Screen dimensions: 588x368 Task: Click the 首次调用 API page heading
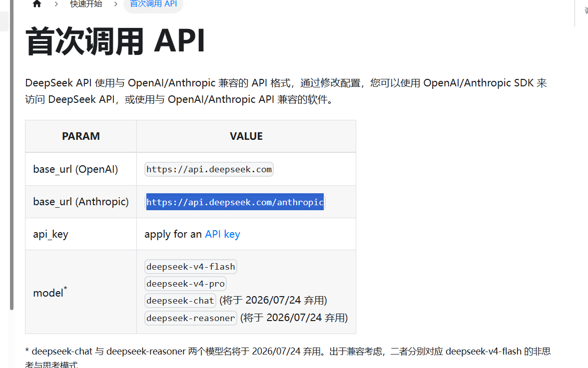115,41
